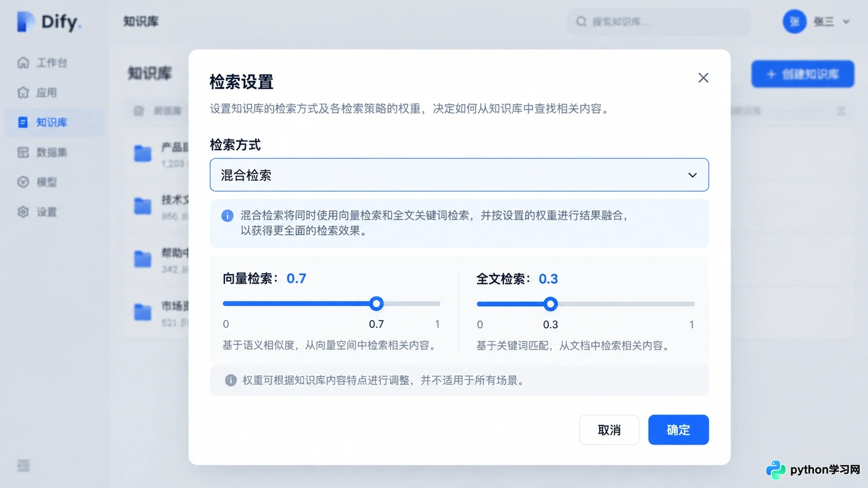Viewport: 868px width, 488px height.
Task: Click the text 基于关键词匹配，从文档中检索相关内容。
Action: coord(573,346)
